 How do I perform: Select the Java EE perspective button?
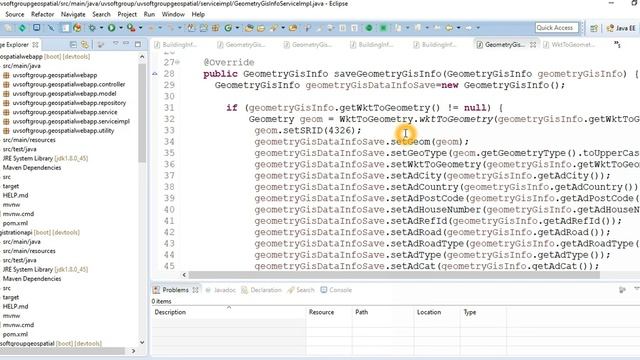pyautogui.click(x=621, y=28)
